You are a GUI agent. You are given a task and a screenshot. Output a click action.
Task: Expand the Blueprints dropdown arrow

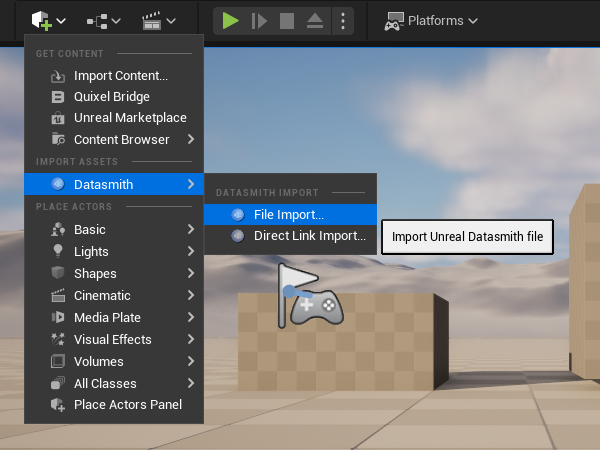tap(116, 21)
